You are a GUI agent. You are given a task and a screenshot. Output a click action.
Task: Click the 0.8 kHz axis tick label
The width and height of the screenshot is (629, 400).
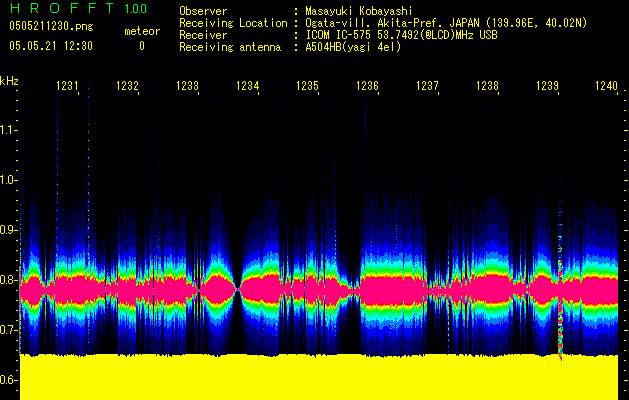[x=8, y=280]
